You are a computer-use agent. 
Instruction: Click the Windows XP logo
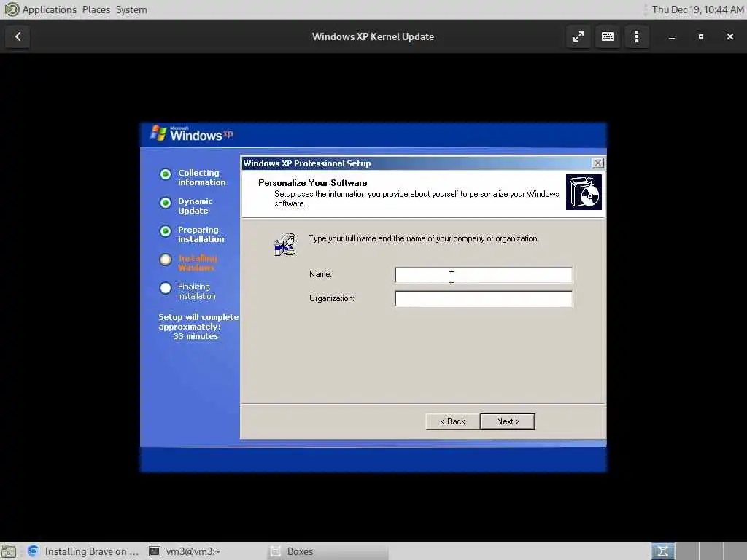(192, 134)
